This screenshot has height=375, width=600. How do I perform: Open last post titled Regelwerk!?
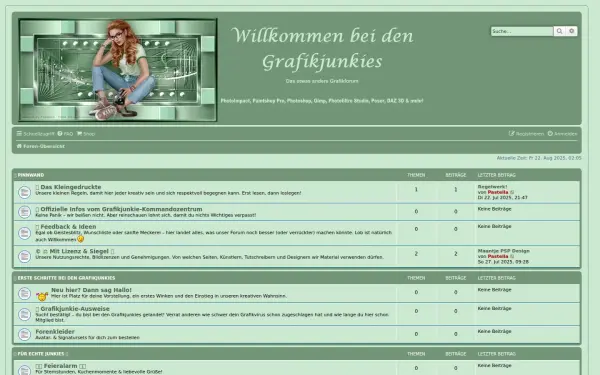492,187
